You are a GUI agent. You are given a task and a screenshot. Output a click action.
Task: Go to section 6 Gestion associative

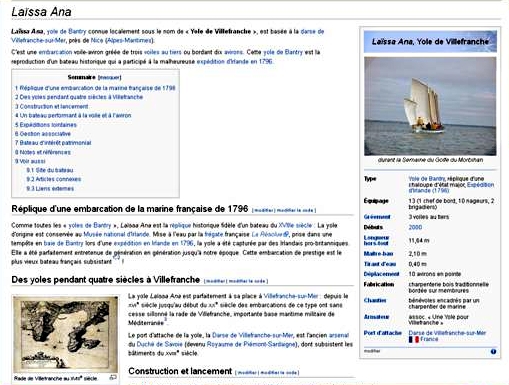click(x=43, y=134)
